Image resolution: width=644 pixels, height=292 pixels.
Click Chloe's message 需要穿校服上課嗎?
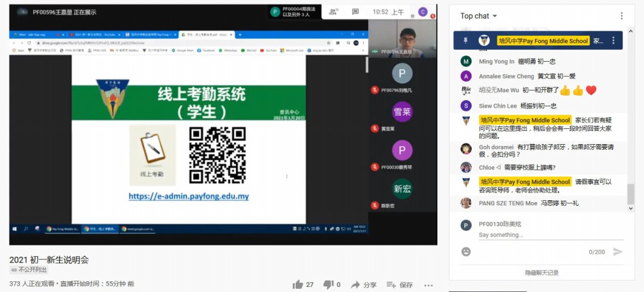[530, 167]
